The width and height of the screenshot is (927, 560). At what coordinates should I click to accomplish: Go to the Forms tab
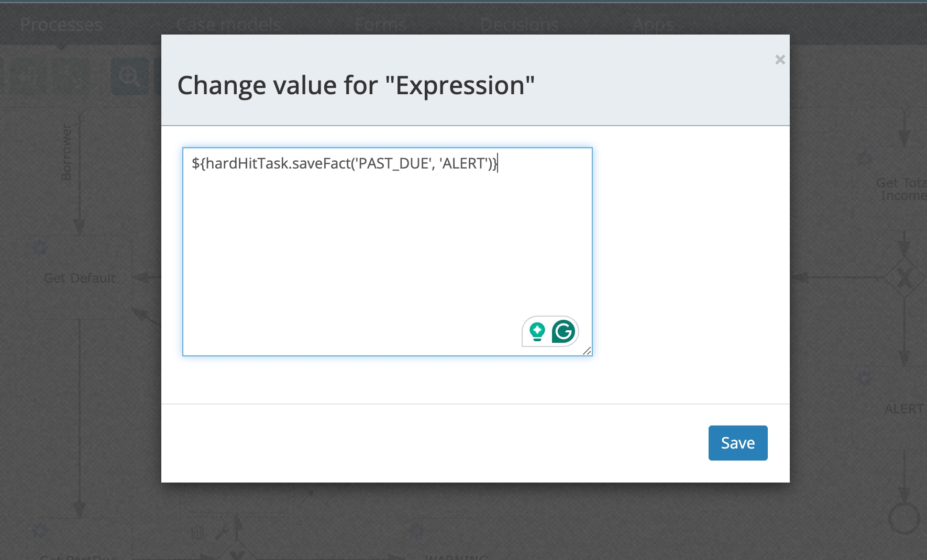pyautogui.click(x=381, y=25)
